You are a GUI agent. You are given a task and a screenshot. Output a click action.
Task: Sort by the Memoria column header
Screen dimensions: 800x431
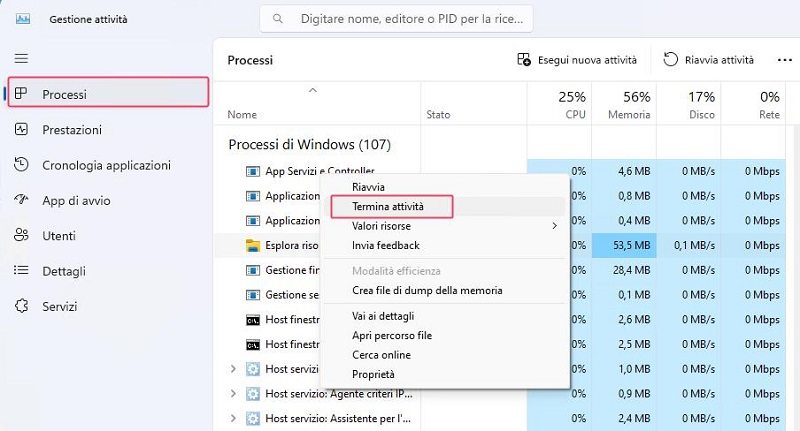point(623,105)
